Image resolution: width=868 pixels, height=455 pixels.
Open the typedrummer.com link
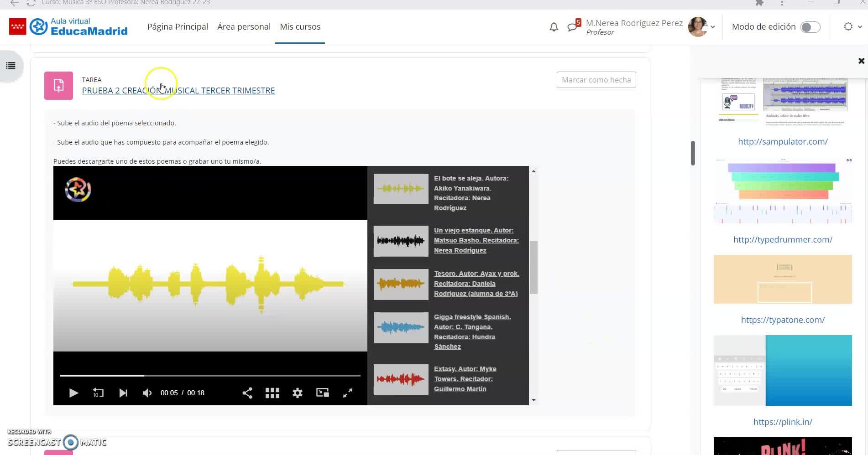click(783, 240)
